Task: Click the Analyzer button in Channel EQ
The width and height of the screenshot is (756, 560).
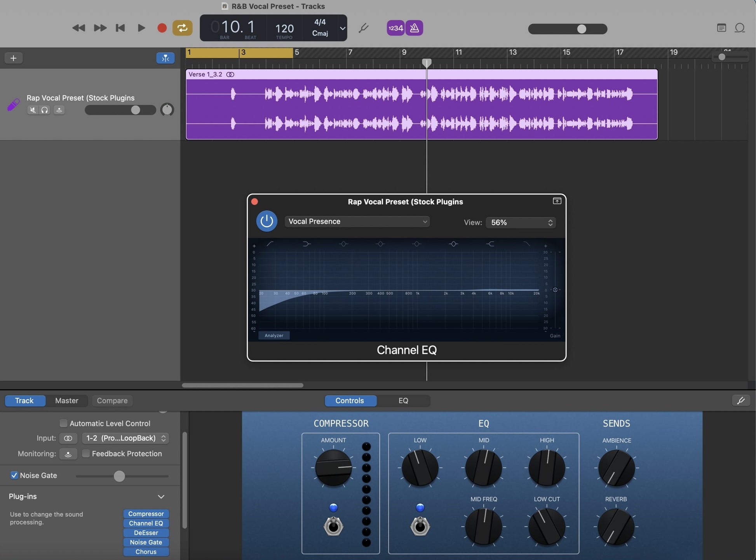Action: (274, 335)
